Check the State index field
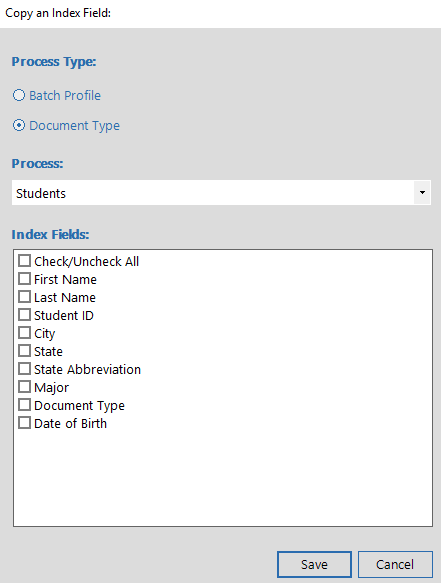Viewport: 441px width, 583px height. coord(25,351)
